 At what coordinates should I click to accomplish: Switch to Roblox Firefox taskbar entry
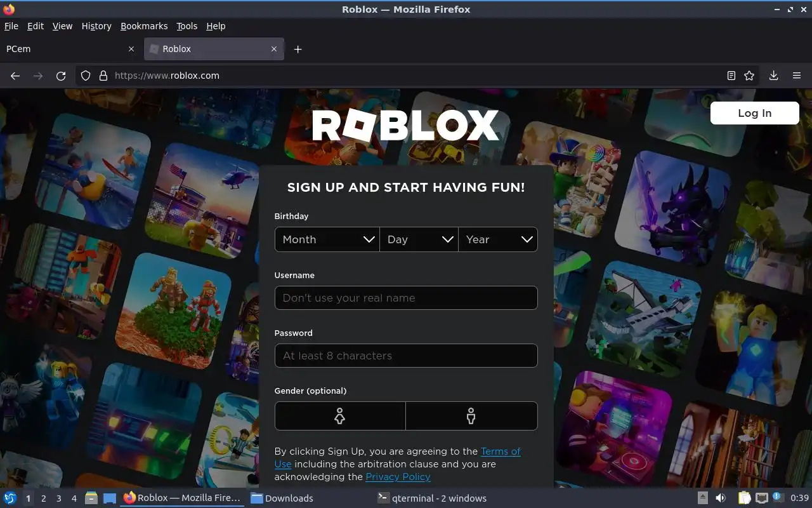click(182, 498)
